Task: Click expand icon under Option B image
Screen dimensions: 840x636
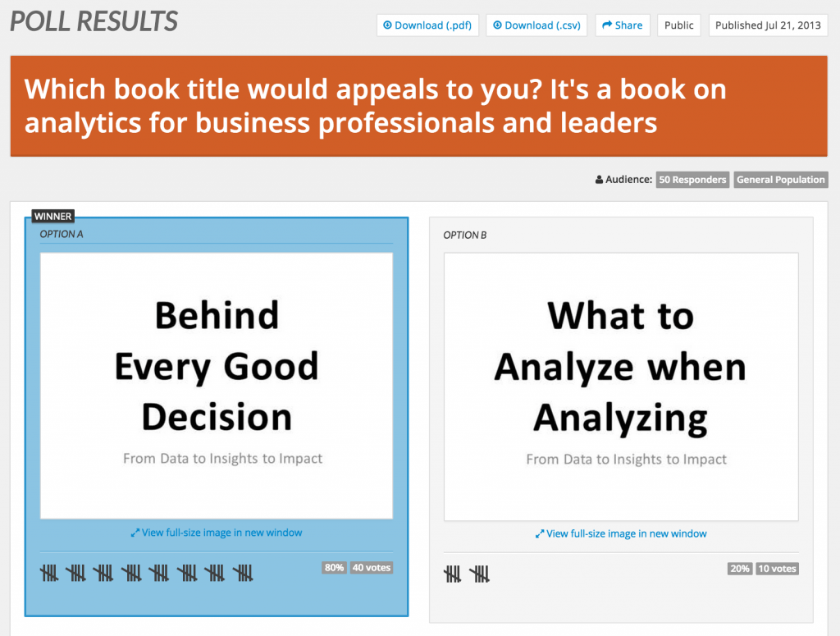Action: click(540, 534)
